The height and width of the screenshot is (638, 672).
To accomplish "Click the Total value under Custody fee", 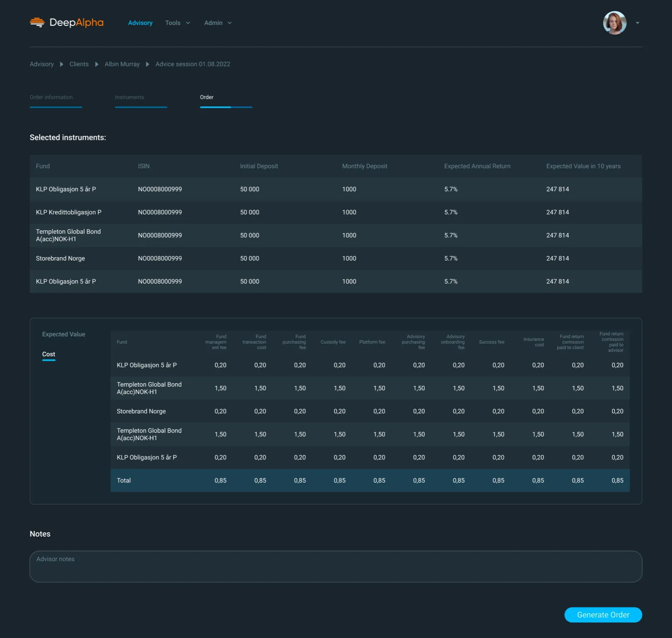I will coord(340,481).
